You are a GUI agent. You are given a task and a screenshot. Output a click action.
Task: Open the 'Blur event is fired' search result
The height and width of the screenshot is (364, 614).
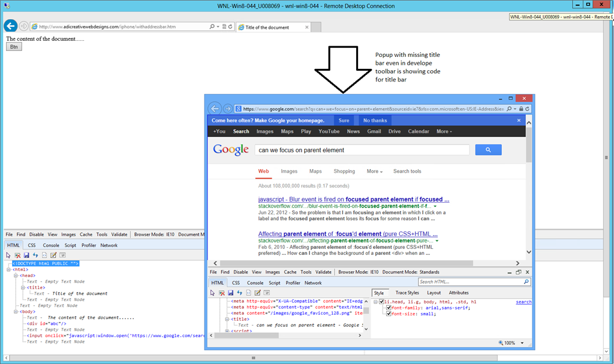(354, 200)
